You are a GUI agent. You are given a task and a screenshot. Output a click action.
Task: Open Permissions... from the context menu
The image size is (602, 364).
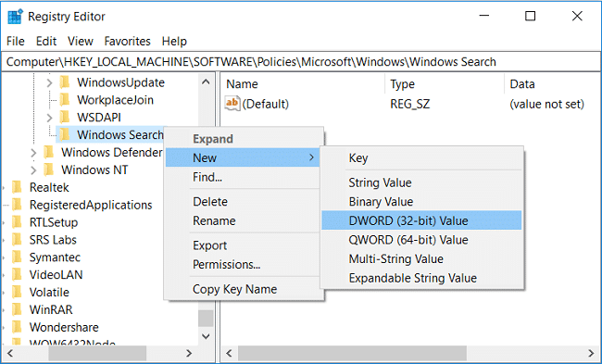[243, 265]
